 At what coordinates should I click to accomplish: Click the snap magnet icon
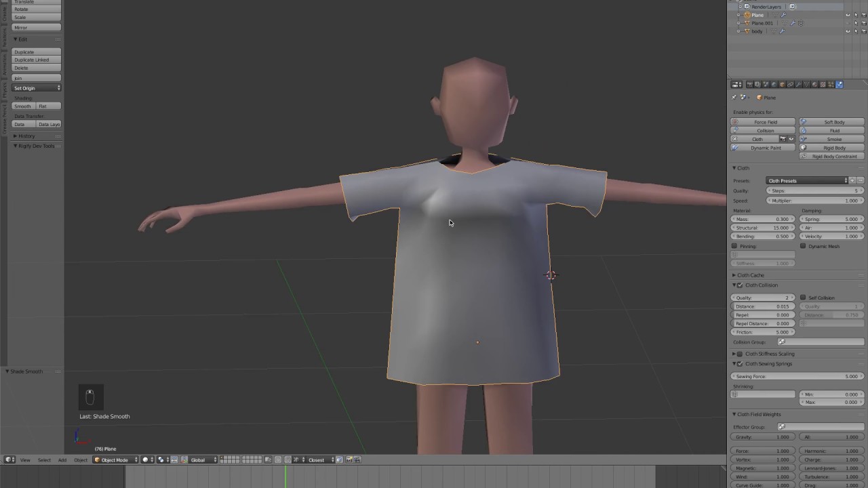[x=288, y=460]
